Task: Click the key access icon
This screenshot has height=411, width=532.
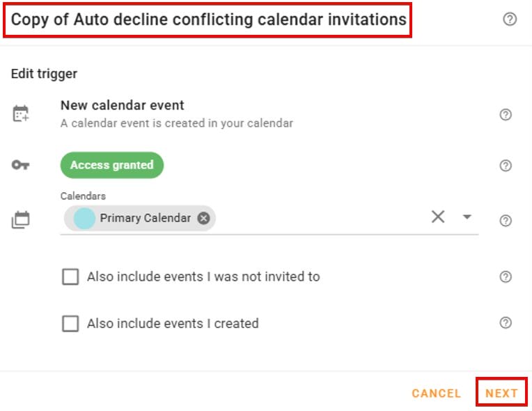Action: pyautogui.click(x=21, y=166)
